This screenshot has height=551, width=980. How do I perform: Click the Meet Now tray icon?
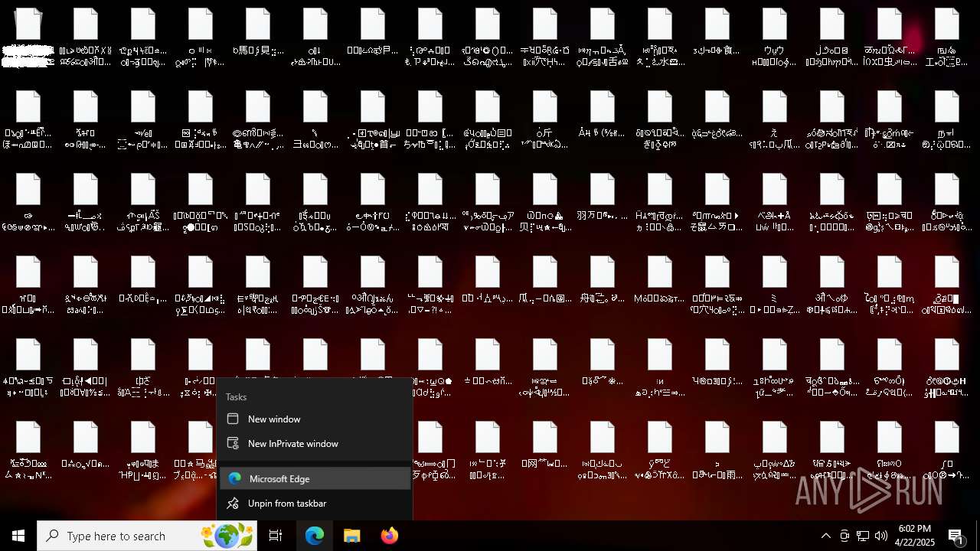(844, 536)
